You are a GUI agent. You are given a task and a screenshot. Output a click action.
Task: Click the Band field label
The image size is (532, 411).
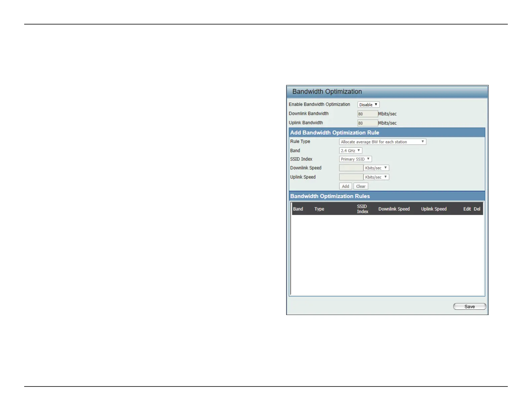pyautogui.click(x=295, y=150)
